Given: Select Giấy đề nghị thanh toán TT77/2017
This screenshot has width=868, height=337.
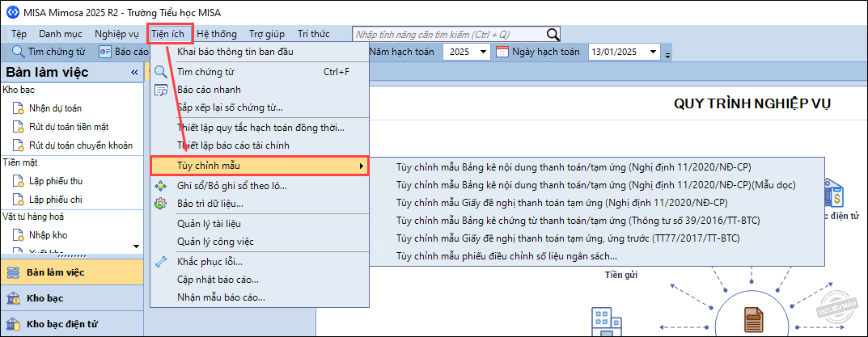Looking at the screenshot, I should [x=597, y=238].
